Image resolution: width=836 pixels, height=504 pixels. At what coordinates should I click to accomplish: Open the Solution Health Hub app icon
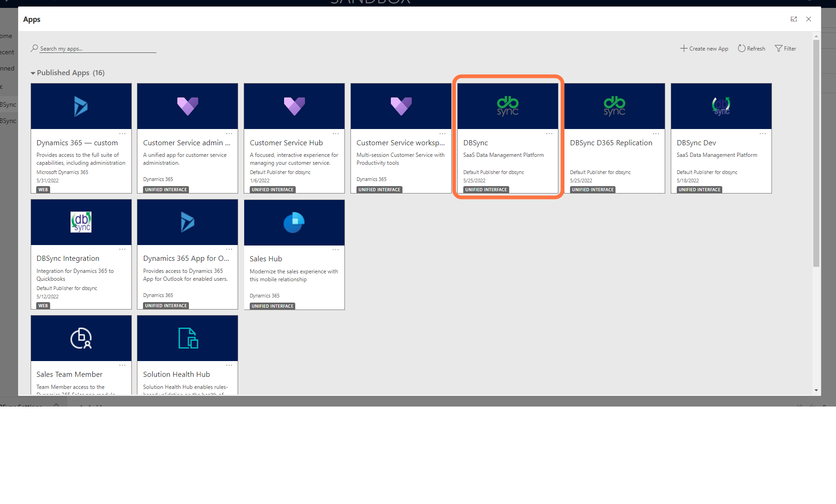[x=188, y=338]
